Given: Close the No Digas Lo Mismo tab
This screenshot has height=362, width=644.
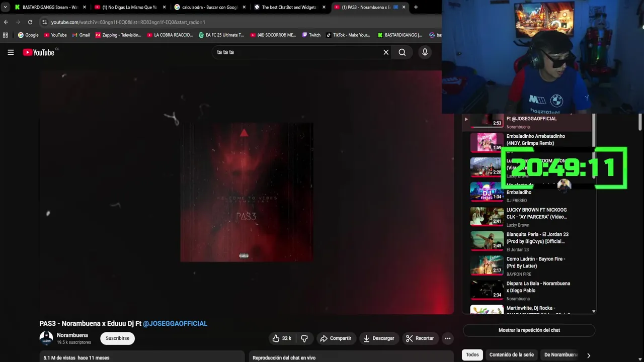Looking at the screenshot, I should pyautogui.click(x=164, y=7).
